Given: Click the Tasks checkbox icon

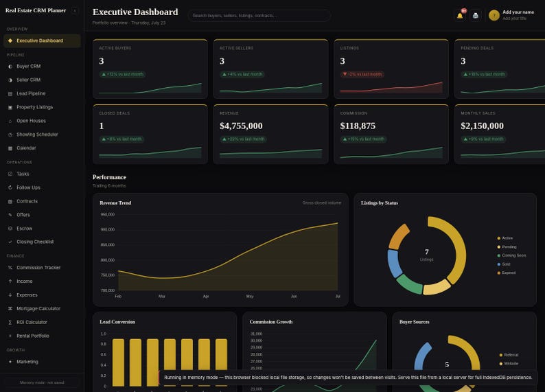Looking at the screenshot, I should click(x=10, y=174).
